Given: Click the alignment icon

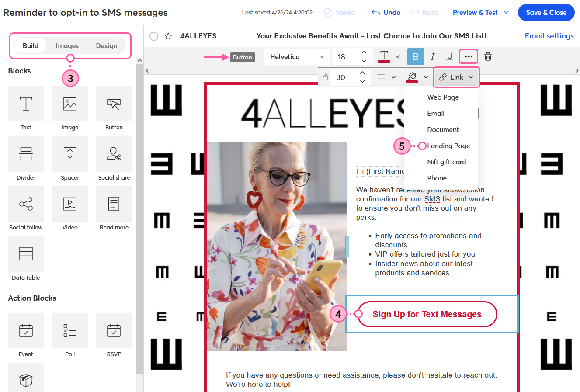Looking at the screenshot, I should pos(381,77).
